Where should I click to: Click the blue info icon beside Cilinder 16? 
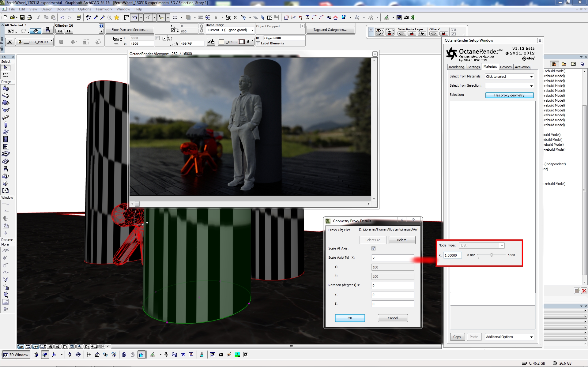click(101, 26)
